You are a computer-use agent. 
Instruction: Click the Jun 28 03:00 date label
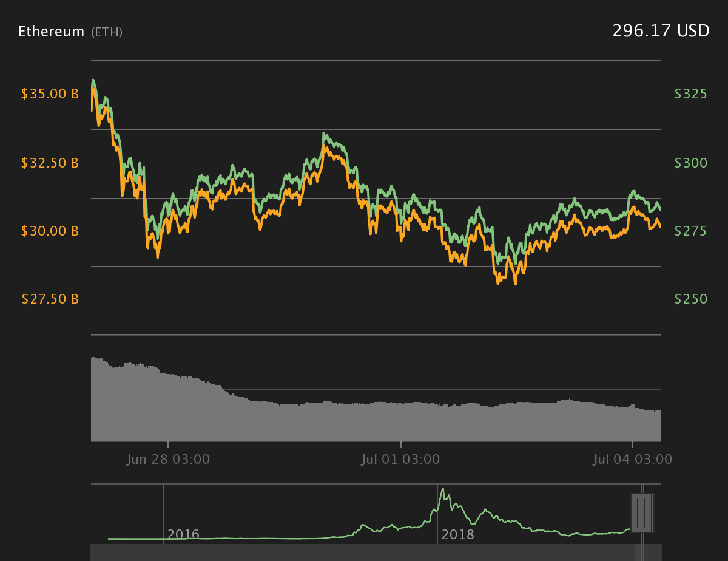coord(168,460)
